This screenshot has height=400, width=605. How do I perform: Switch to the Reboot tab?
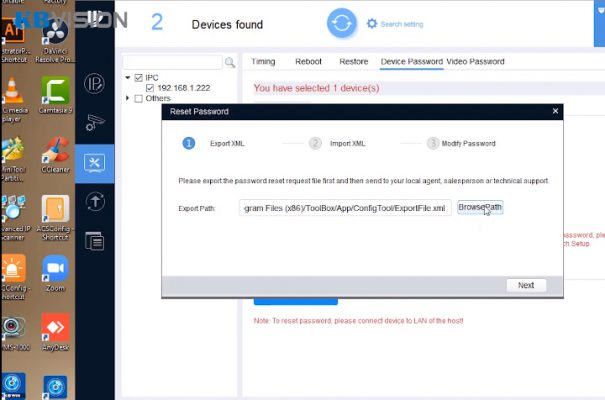click(308, 61)
